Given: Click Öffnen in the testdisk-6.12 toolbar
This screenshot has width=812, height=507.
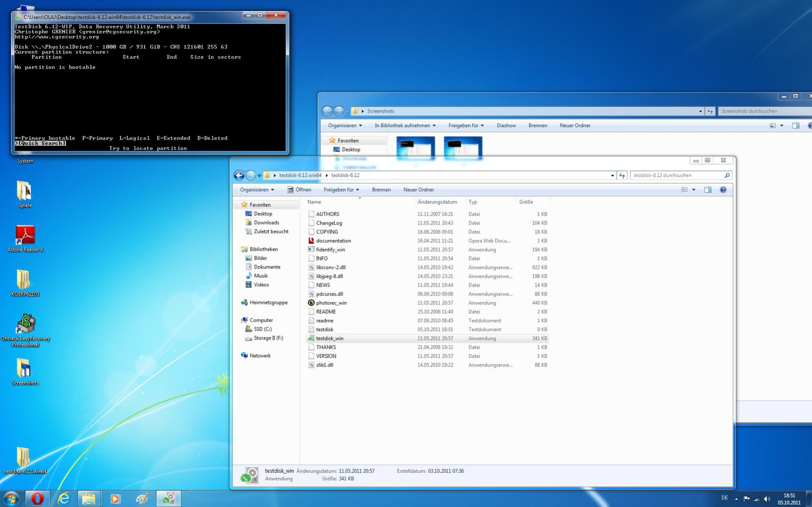Looking at the screenshot, I should click(299, 190).
